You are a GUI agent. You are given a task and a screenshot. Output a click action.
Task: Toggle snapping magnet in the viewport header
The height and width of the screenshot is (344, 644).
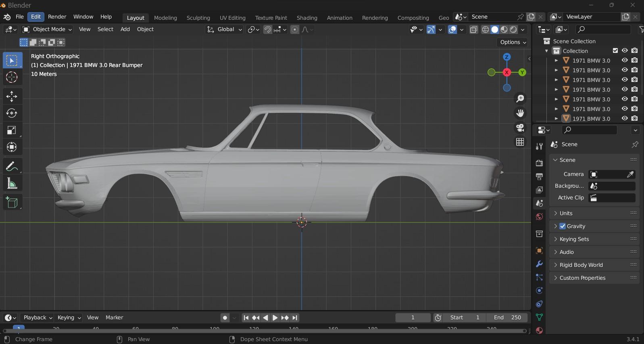point(267,29)
